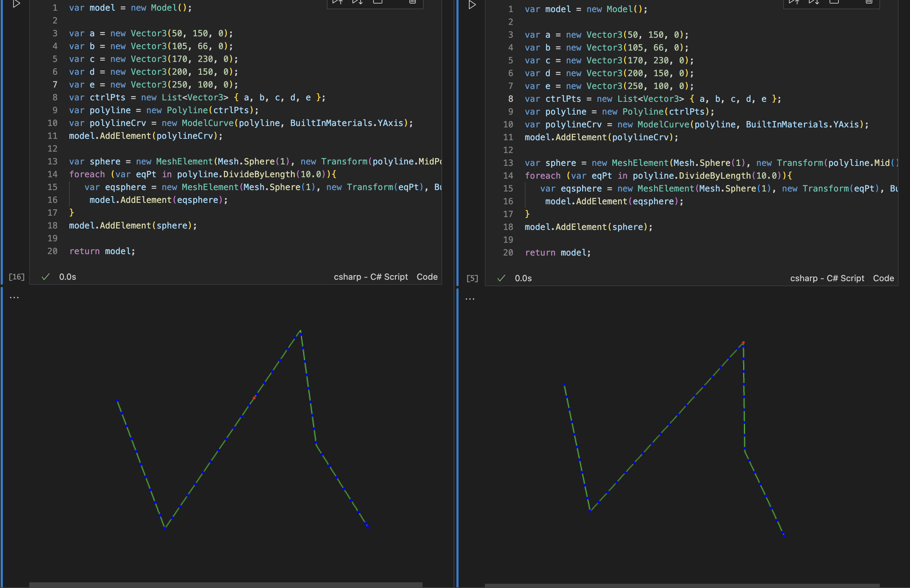Open the right cell output options menu
This screenshot has width=910, height=588.
[x=470, y=299]
